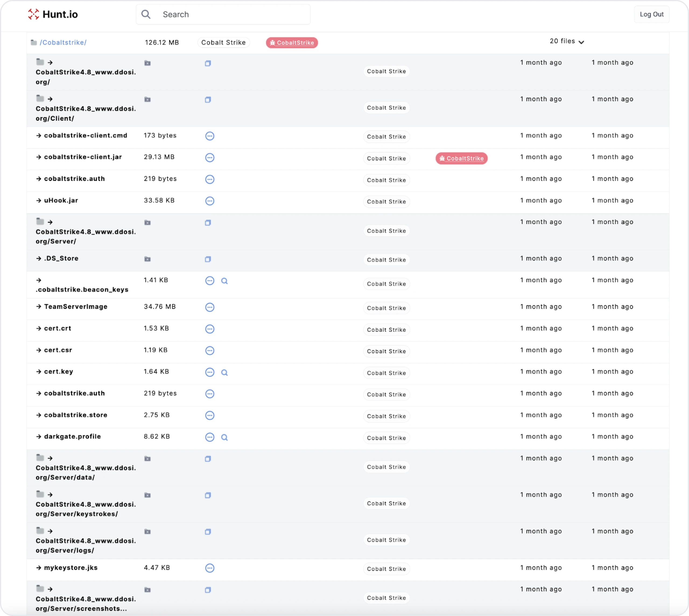Screen dimensions: 689x616
Task: Open more options for uHook.jar
Action: (x=209, y=201)
